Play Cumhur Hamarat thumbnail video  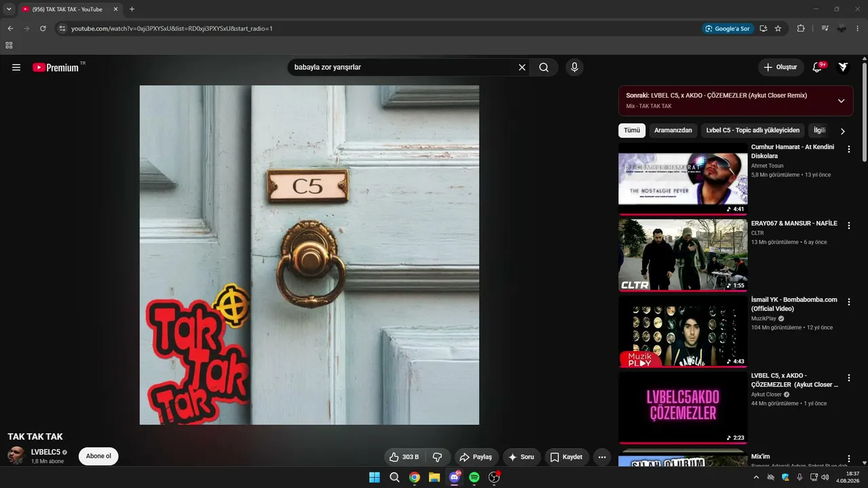[683, 178]
